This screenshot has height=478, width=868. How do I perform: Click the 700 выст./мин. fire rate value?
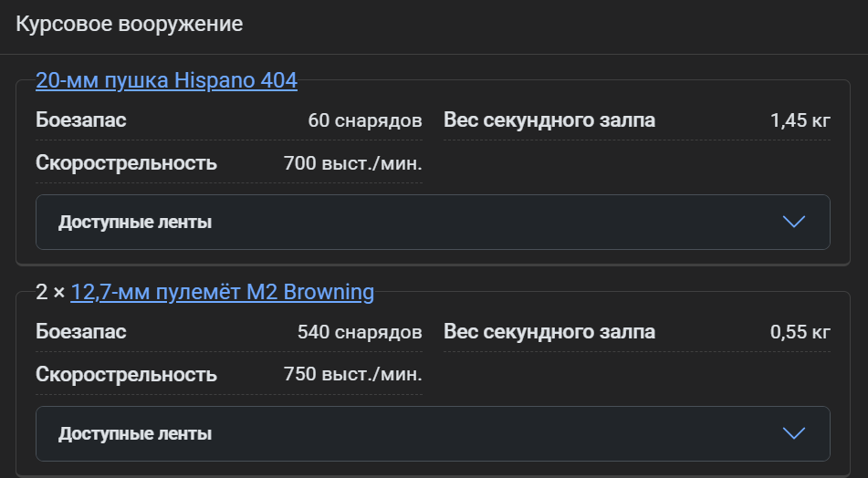click(x=353, y=164)
